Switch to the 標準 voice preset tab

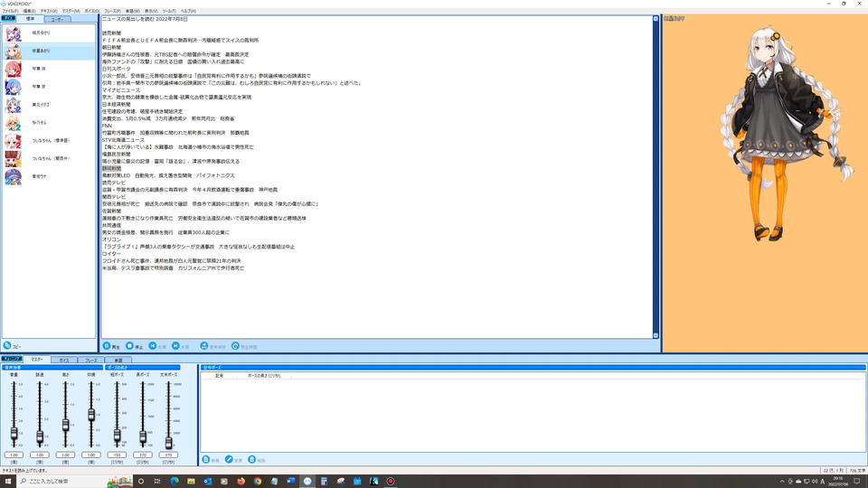(30, 19)
